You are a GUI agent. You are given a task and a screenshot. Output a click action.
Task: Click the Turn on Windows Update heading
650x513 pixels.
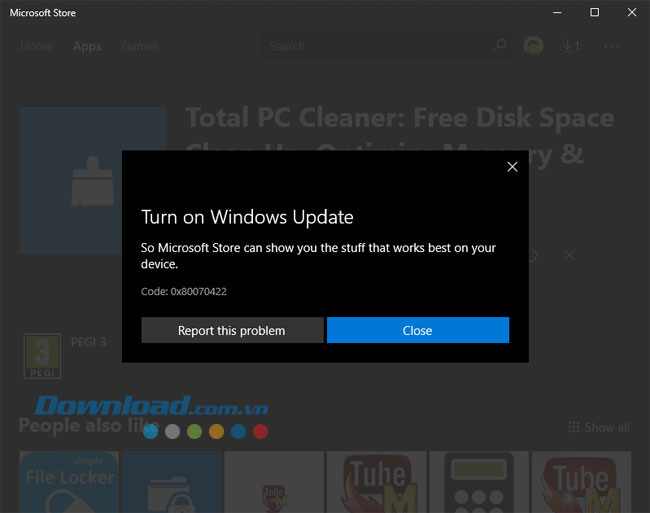(x=247, y=217)
